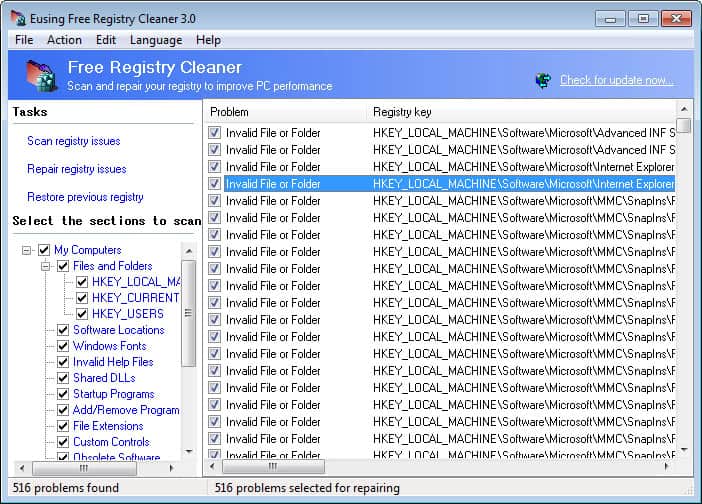Uncheck the HKEY_USERS checkbox

[x=82, y=314]
